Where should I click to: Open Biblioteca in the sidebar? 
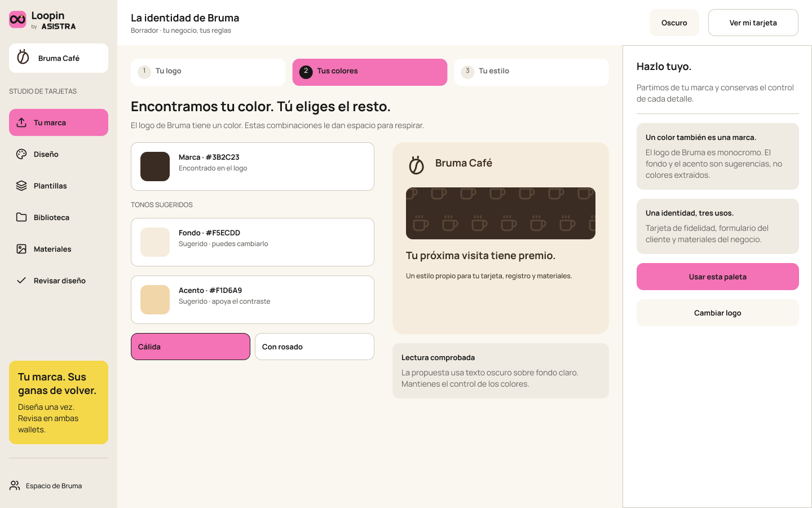[x=59, y=217]
